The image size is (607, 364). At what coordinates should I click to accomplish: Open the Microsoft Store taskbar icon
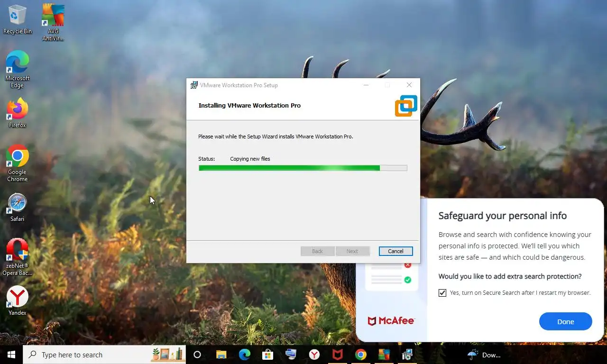267,355
